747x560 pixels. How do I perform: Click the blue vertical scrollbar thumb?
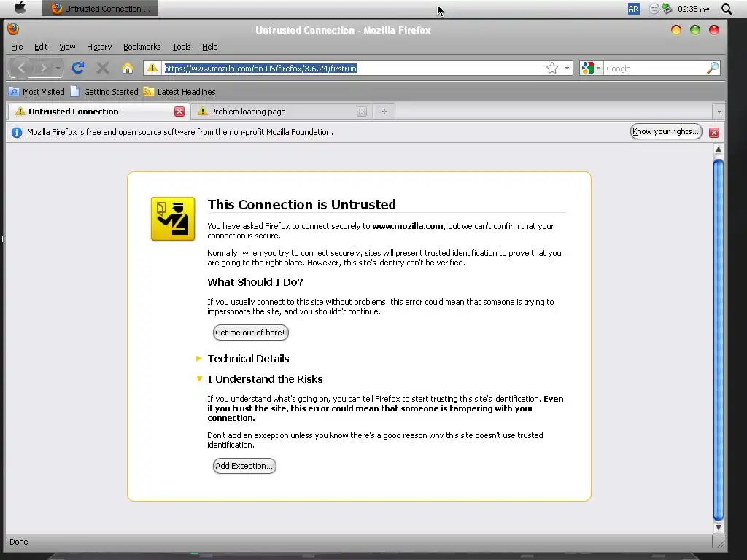click(x=719, y=339)
